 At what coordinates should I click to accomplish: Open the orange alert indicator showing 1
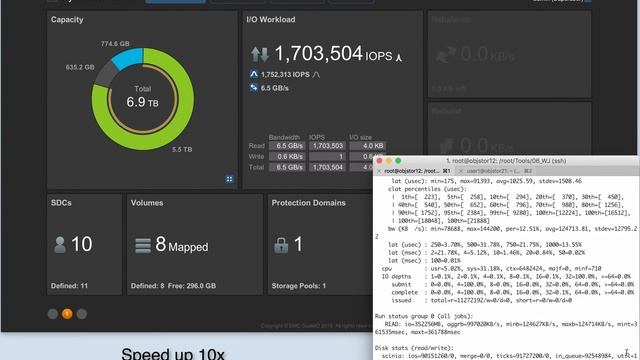coord(67,313)
